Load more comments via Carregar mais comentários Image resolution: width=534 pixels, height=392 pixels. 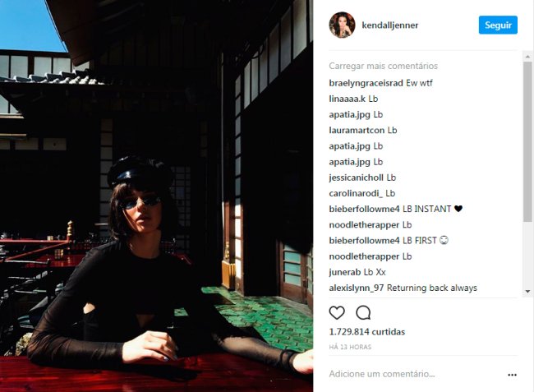383,66
